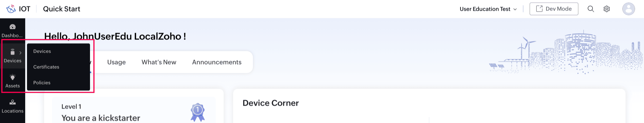The image size is (644, 123).
Task: Switch to the Usage tab
Action: click(x=116, y=62)
